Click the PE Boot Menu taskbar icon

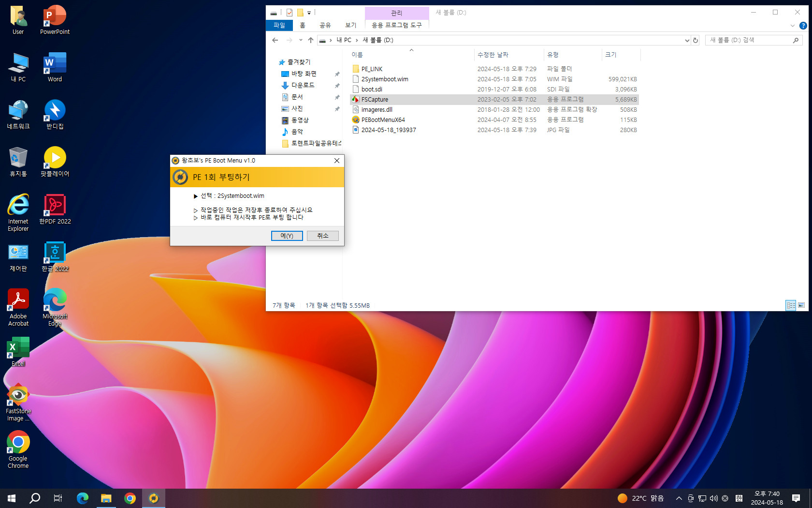coord(154,498)
